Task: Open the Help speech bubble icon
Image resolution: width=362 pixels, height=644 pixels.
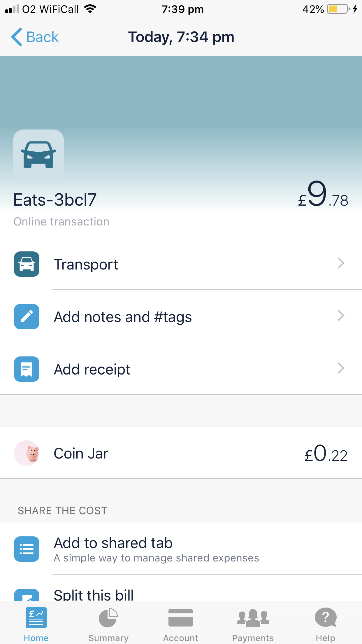Action: click(326, 617)
